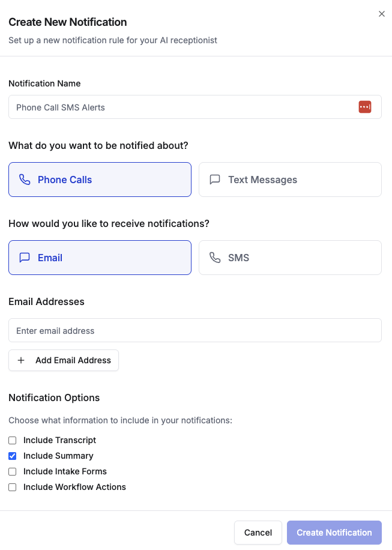This screenshot has width=392, height=550.
Task: Click the Create Notification button
Action: coord(334,533)
